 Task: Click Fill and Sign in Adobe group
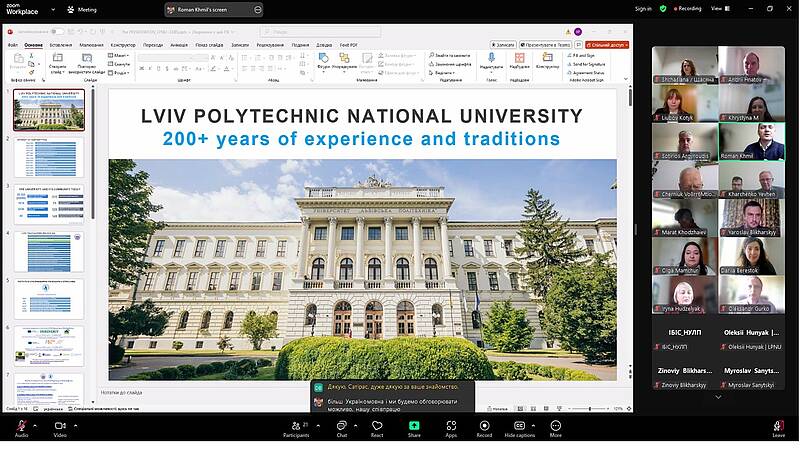point(581,55)
